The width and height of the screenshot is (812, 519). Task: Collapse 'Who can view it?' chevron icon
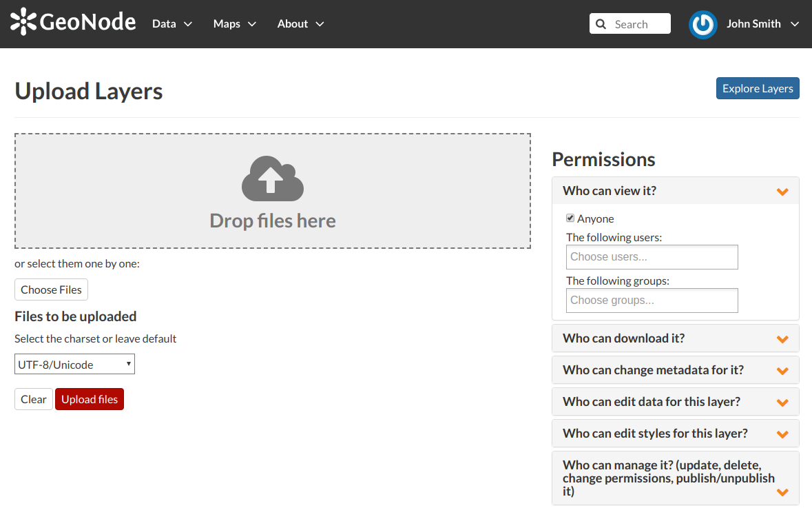point(782,192)
